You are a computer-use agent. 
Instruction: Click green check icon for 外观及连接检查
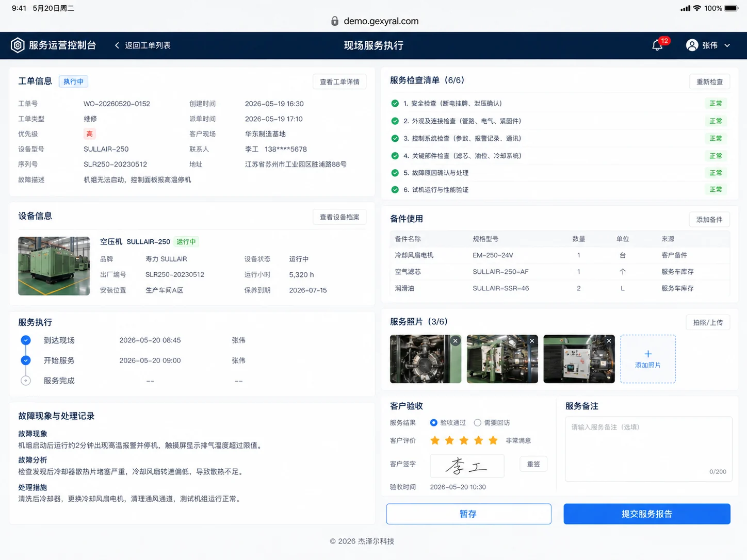click(395, 121)
